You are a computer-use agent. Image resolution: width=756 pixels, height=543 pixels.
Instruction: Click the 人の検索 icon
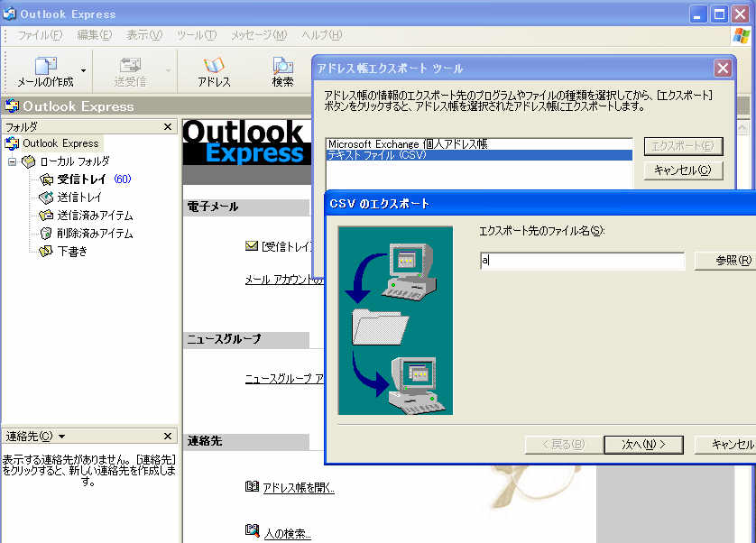point(252,530)
